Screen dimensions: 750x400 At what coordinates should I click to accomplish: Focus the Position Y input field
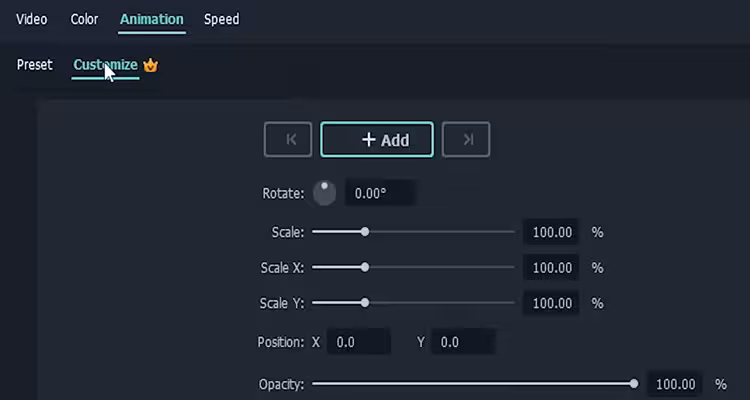[463, 342]
